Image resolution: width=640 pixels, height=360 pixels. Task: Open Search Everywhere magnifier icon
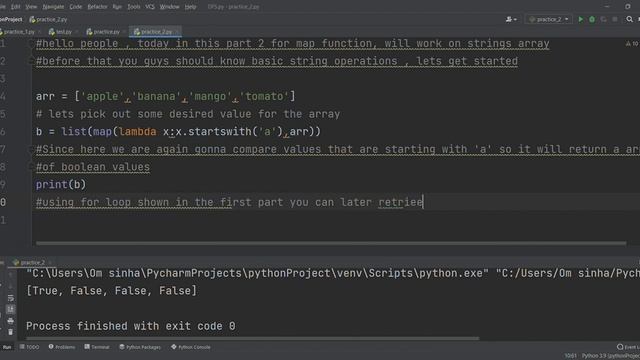[629, 19]
